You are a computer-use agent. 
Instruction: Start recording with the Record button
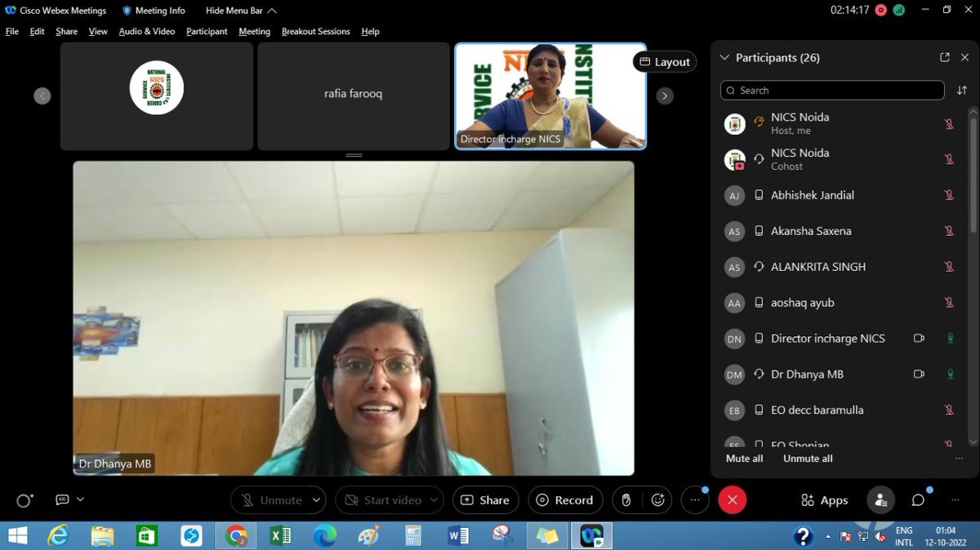tap(566, 500)
